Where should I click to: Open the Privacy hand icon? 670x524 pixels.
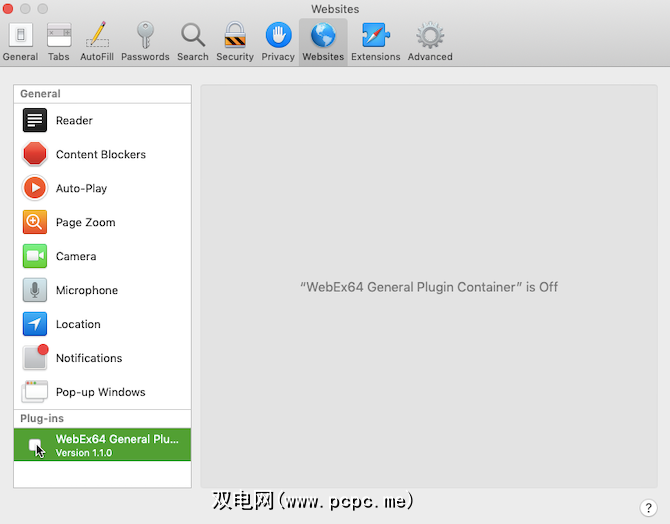pyautogui.click(x=278, y=35)
